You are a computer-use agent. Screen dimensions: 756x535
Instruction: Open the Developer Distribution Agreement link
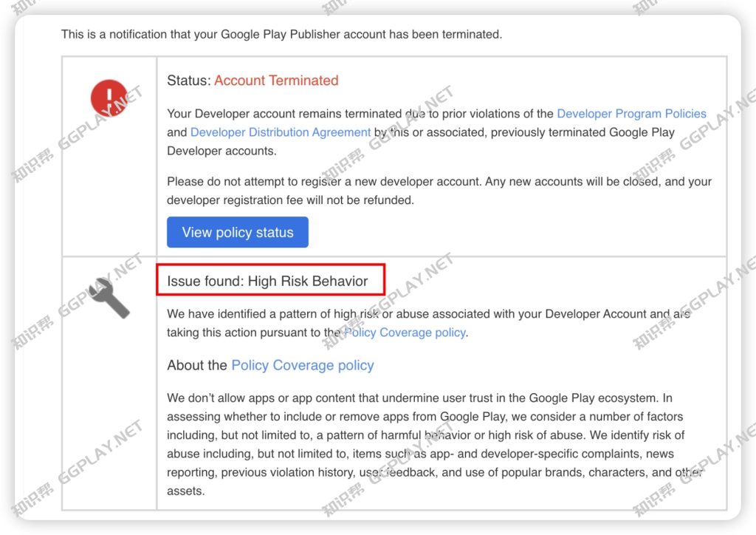pyautogui.click(x=280, y=132)
